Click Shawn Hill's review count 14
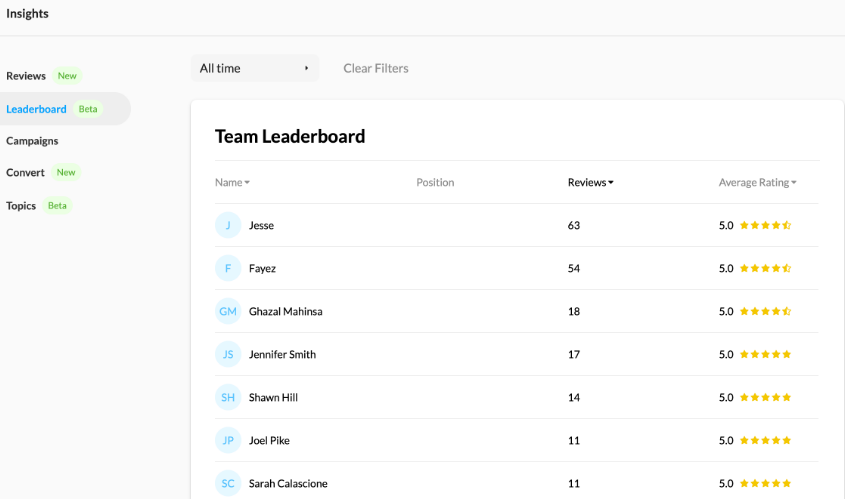The height and width of the screenshot is (499, 845). [574, 398]
